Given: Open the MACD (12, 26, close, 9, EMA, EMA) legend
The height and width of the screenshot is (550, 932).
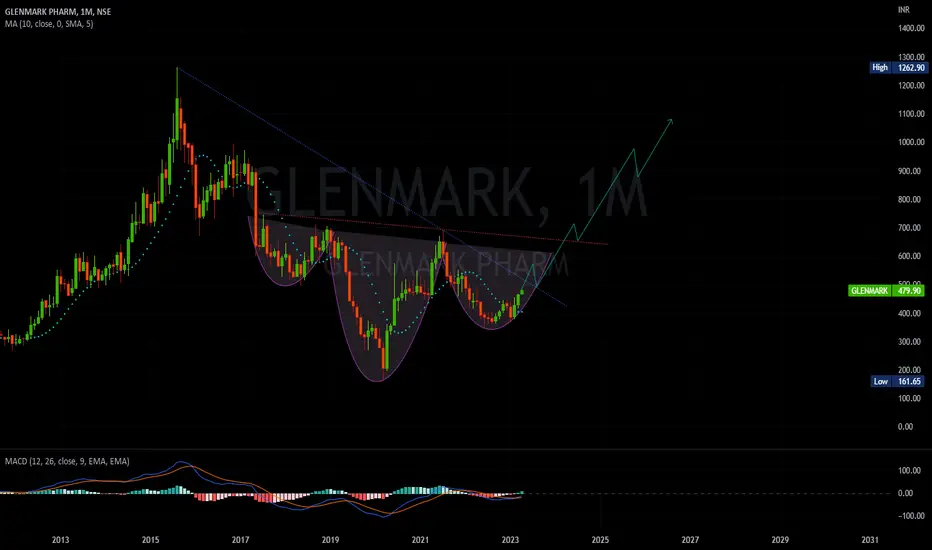Looking at the screenshot, I should [x=67, y=461].
